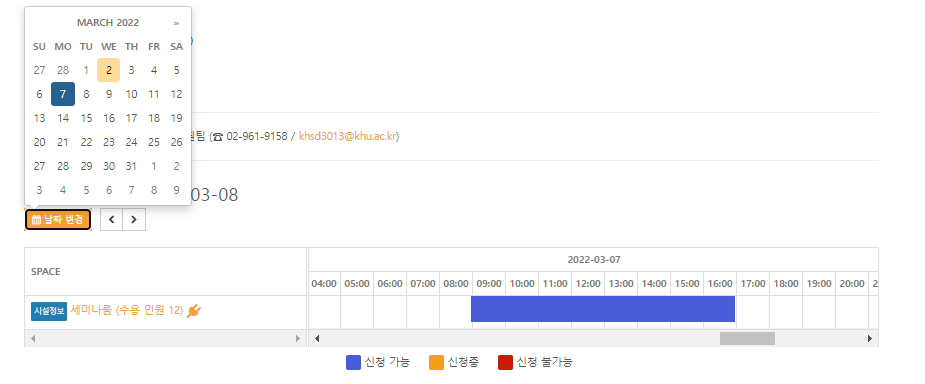Pick March 31 in the calendar
Screen dimensions: 925x384
click(132, 166)
